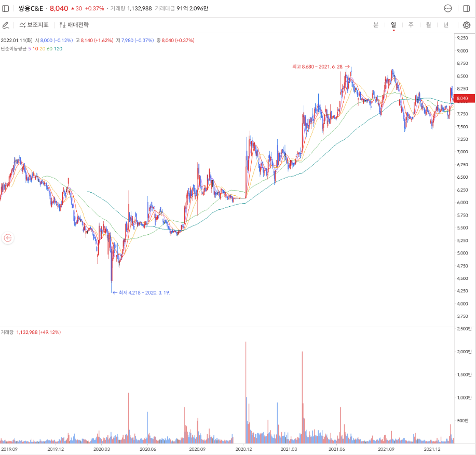The height and width of the screenshot is (455, 476).
Task: Select the 5-day moving average legend
Action: click(30, 49)
